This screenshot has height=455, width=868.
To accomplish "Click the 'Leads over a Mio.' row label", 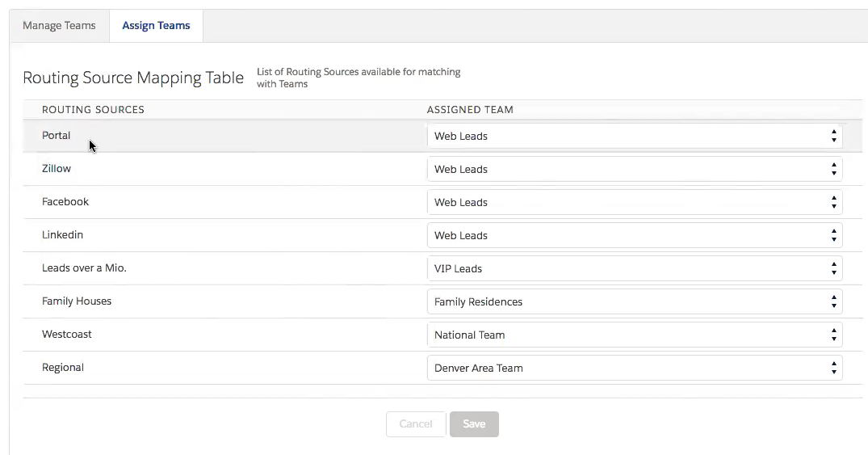I will pyautogui.click(x=84, y=268).
